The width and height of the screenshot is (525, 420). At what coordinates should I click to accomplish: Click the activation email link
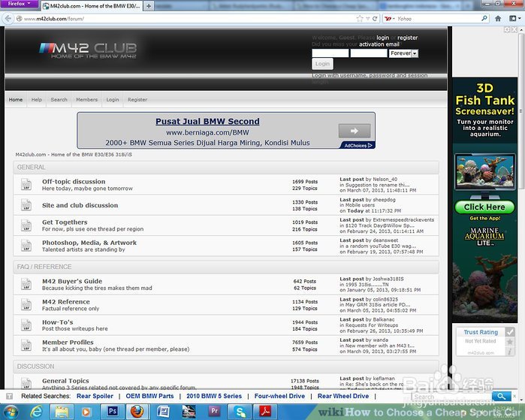point(379,44)
